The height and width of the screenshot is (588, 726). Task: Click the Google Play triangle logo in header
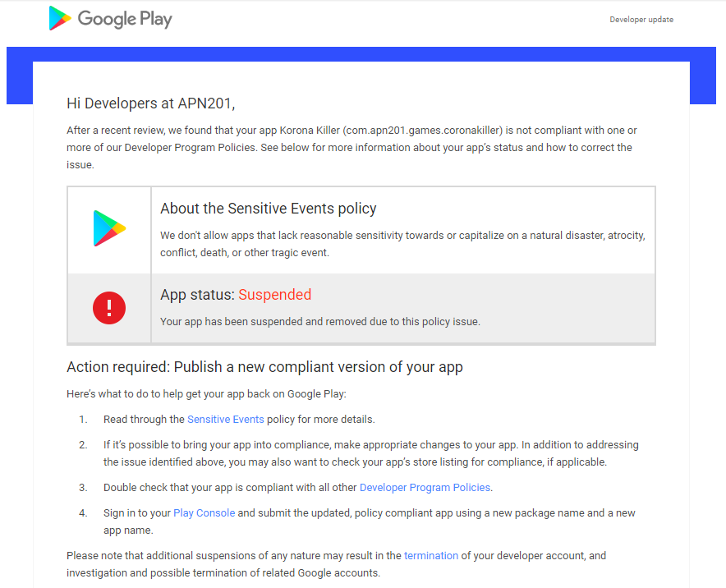pyautogui.click(x=60, y=18)
